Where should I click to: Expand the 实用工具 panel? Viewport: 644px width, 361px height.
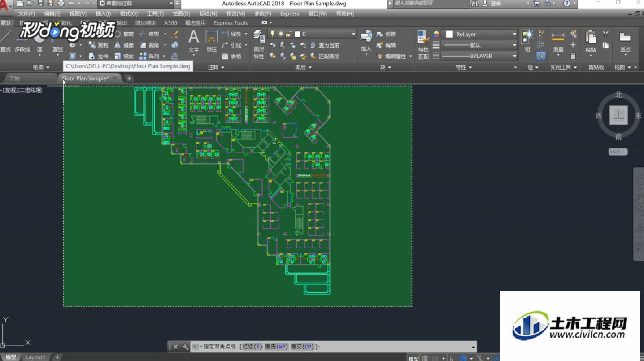click(x=564, y=67)
